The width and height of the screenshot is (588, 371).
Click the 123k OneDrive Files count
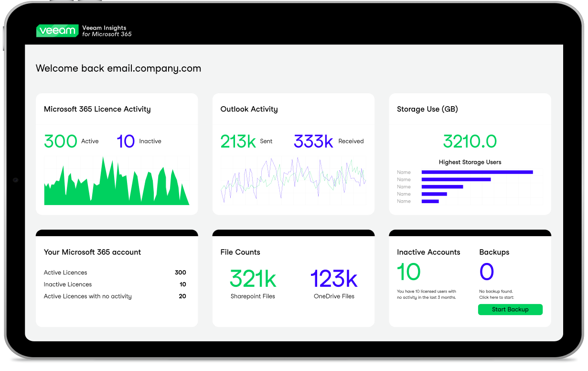pyautogui.click(x=334, y=279)
